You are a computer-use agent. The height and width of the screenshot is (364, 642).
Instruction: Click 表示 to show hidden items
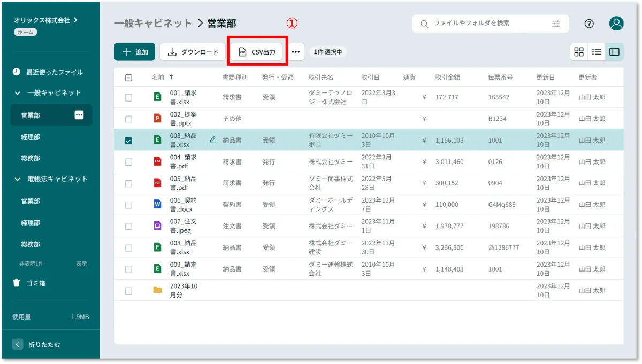click(x=81, y=264)
